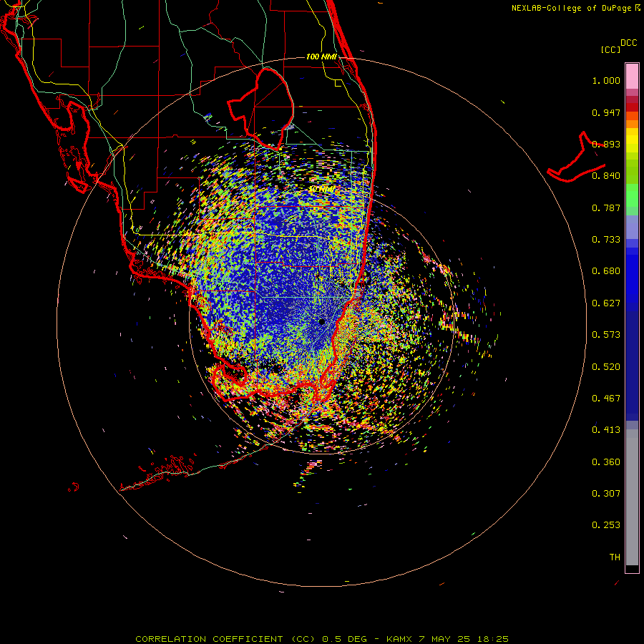
Task: Pick the periwinkle swatch above 0.733
Action: point(632,227)
